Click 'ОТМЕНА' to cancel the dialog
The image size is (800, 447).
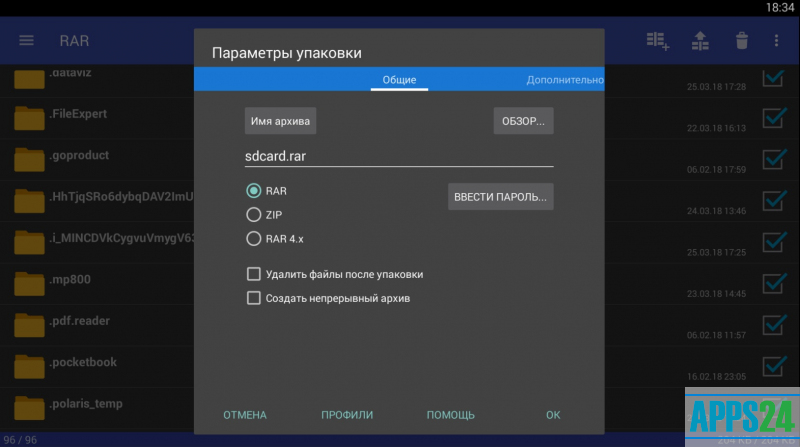(245, 415)
